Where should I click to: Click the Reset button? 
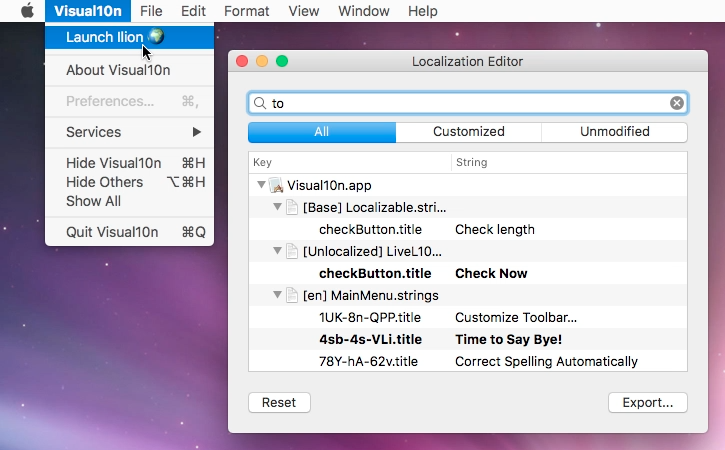pyautogui.click(x=279, y=403)
